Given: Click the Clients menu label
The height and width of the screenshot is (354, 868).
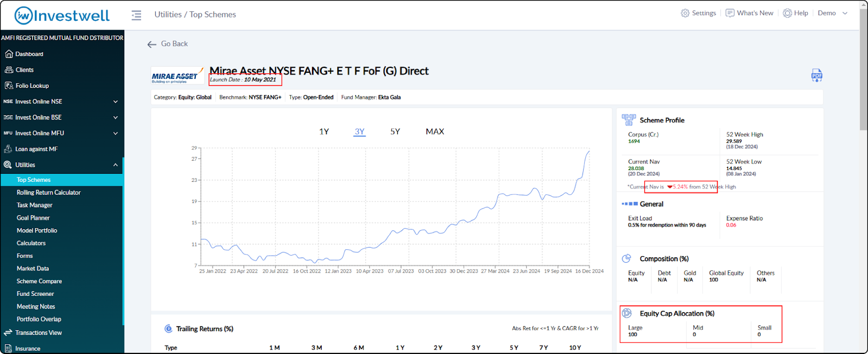Looking at the screenshot, I should pos(24,69).
